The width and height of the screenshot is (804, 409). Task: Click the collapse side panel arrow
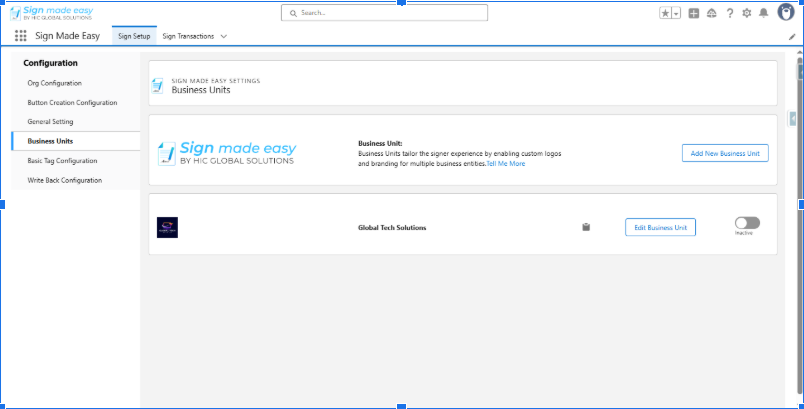pyautogui.click(x=793, y=119)
